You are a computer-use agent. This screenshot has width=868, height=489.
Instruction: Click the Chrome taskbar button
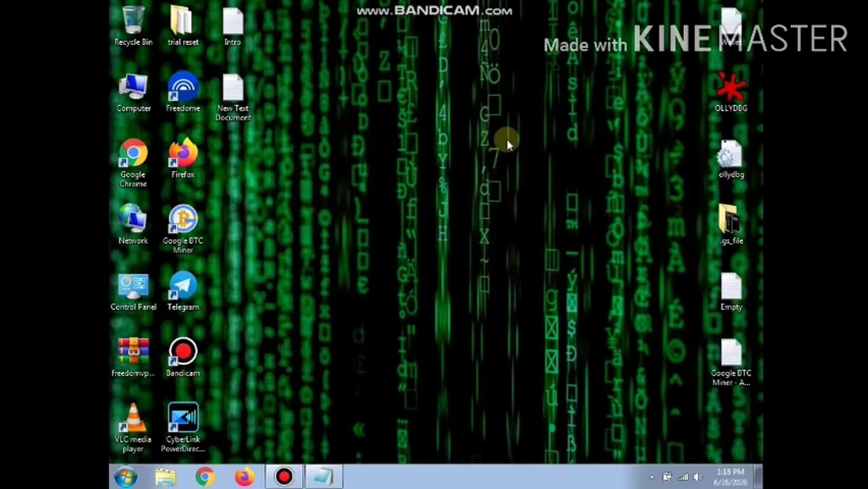click(x=205, y=477)
